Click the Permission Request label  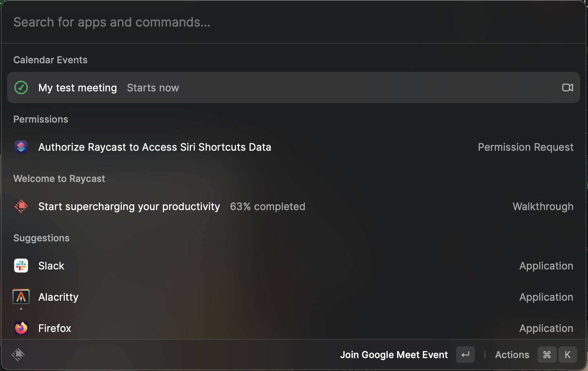(526, 147)
